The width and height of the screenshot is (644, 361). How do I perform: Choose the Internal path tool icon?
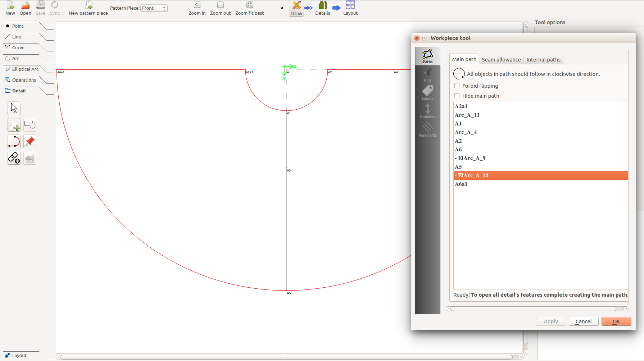(x=14, y=142)
